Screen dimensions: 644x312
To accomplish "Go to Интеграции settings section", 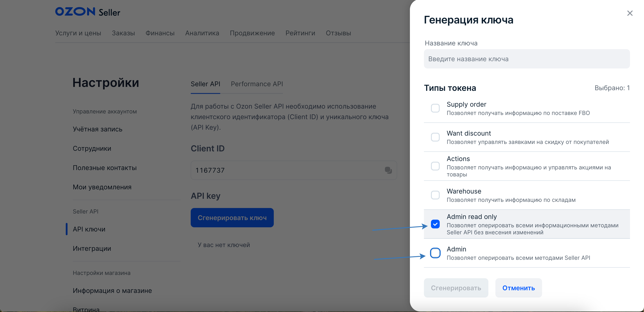I will tap(92, 248).
